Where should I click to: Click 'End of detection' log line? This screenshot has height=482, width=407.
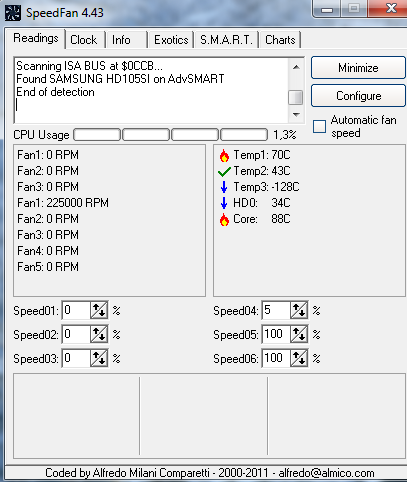coord(55,92)
